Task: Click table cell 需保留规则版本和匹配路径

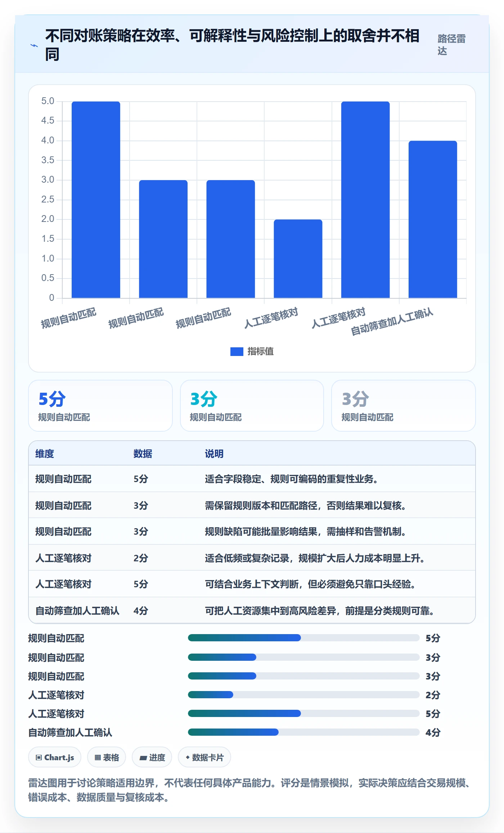Action: click(x=306, y=505)
